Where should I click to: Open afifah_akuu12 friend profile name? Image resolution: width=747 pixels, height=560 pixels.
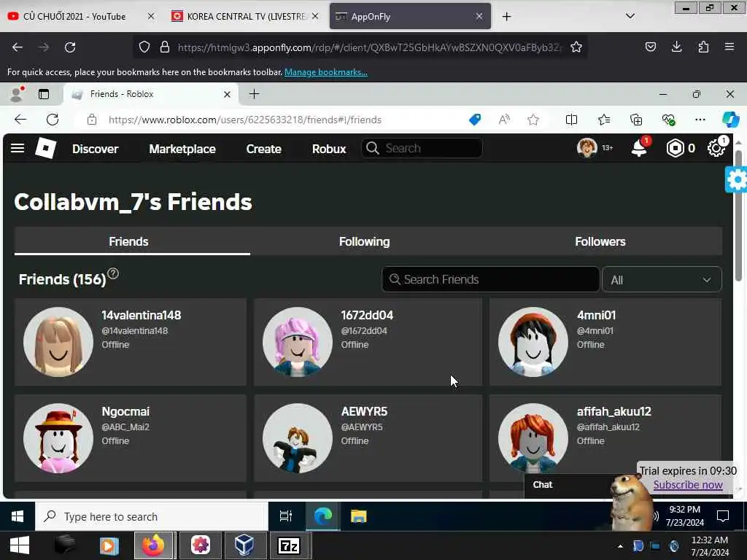pos(614,411)
